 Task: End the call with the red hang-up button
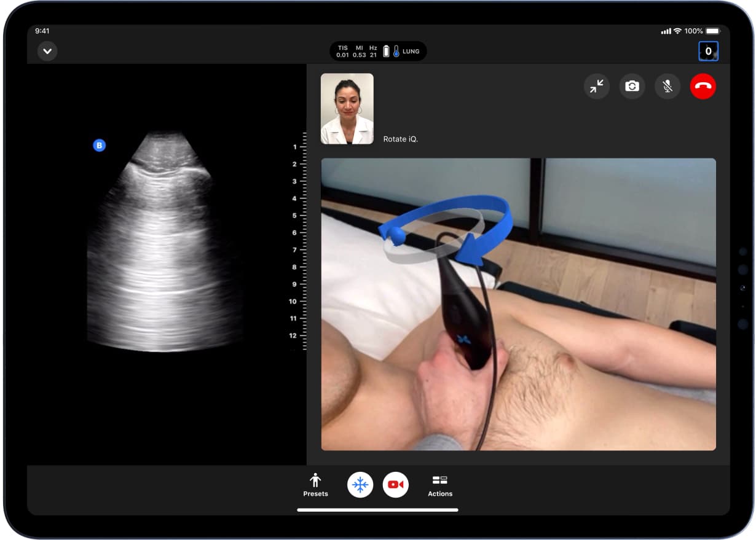coord(703,87)
